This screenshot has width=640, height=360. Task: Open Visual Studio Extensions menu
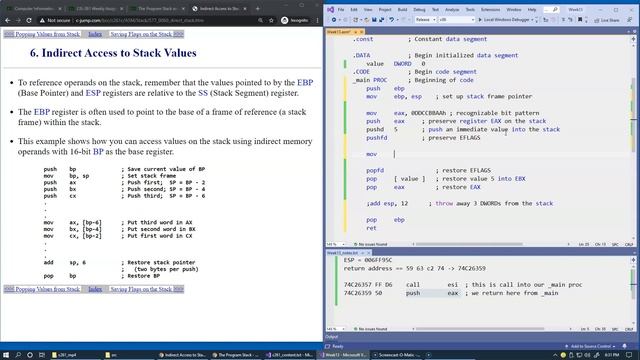point(490,9)
